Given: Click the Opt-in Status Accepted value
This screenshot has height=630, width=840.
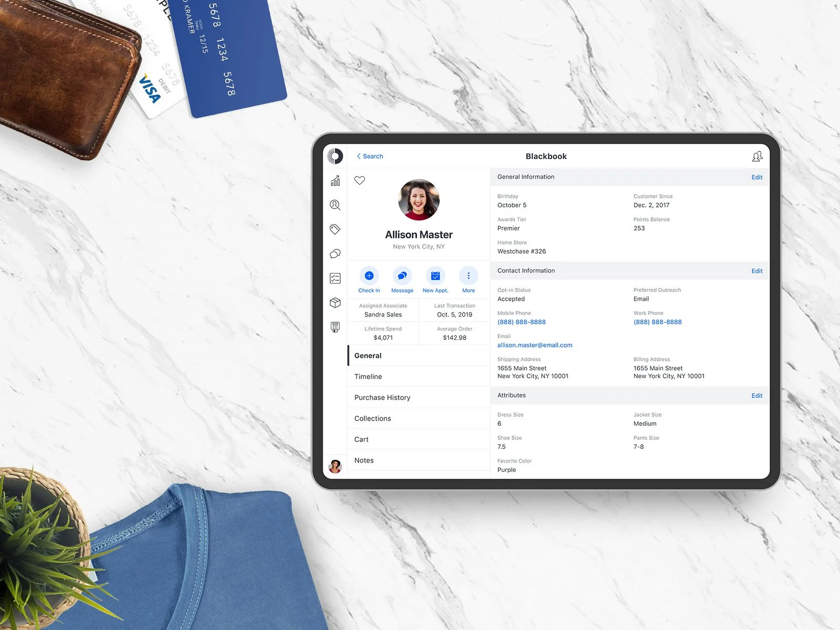Looking at the screenshot, I should point(511,299).
